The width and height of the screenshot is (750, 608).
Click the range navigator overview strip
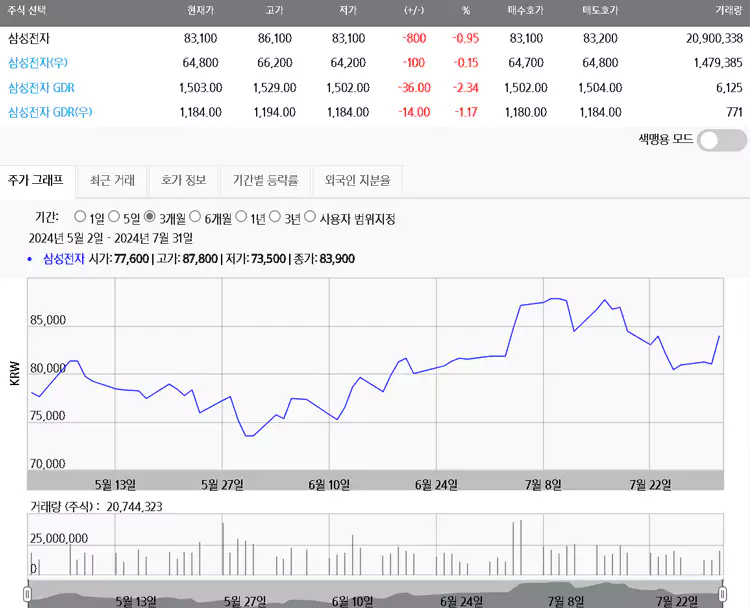pyautogui.click(x=375, y=595)
